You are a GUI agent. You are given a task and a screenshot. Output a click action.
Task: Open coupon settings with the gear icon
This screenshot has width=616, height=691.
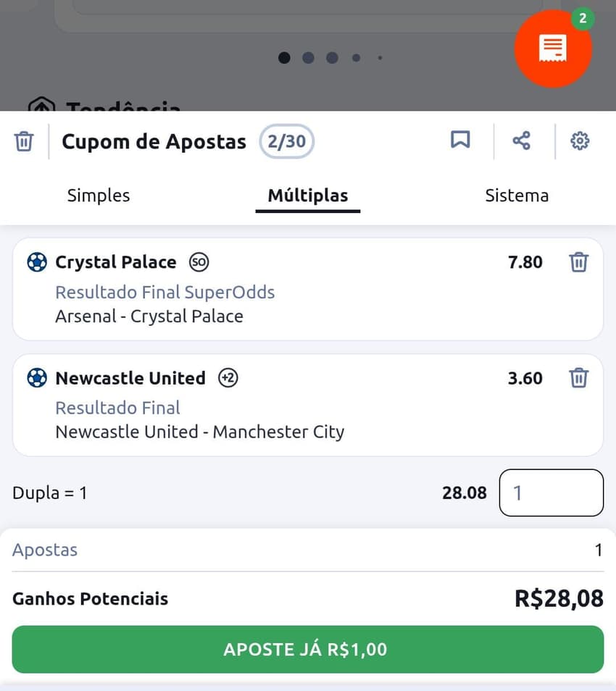tap(580, 141)
